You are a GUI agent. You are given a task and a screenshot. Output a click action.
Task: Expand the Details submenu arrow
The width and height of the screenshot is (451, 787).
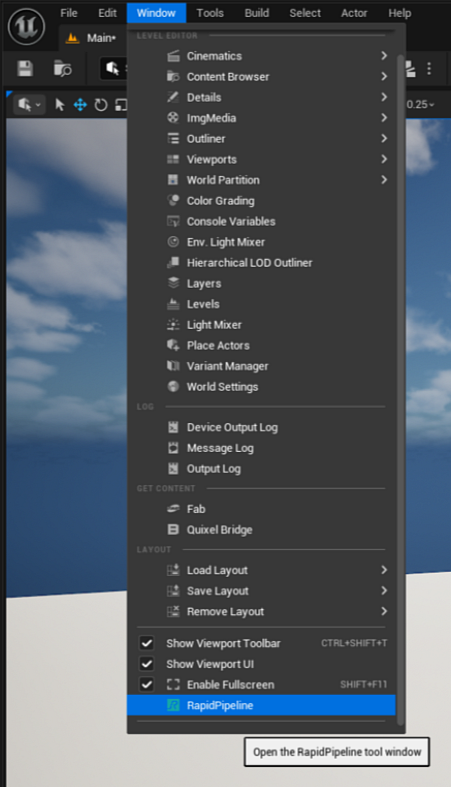[384, 96]
